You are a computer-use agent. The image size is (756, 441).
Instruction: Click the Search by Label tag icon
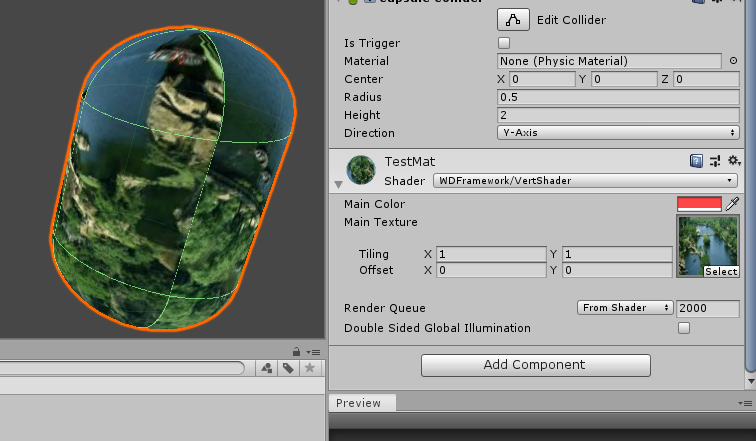(x=288, y=368)
